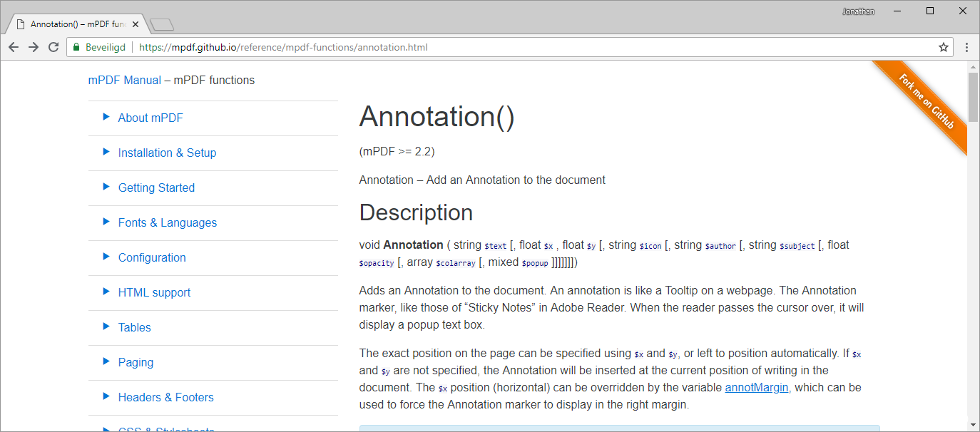
Task: Open the Paging link
Action: coord(136,362)
